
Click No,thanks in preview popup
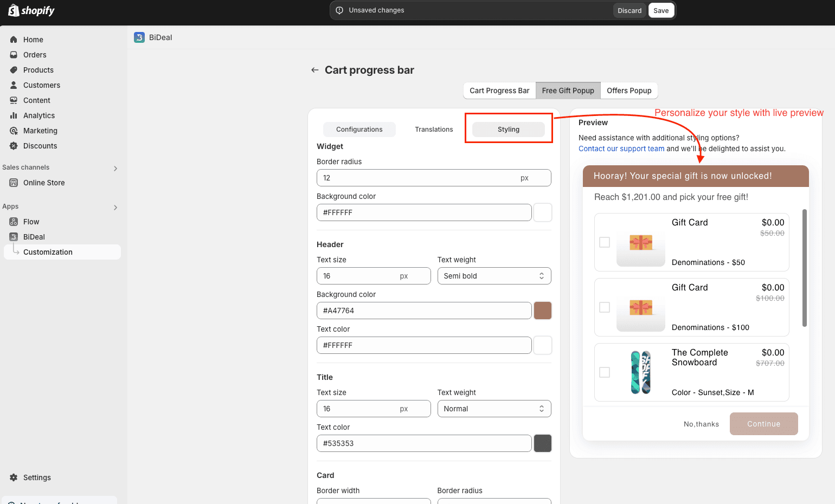(x=701, y=424)
